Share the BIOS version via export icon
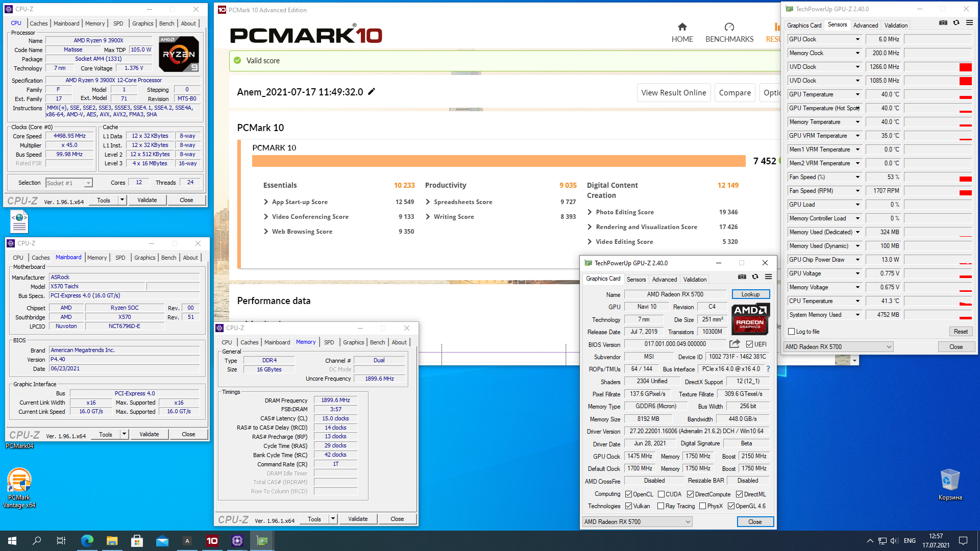 [x=734, y=344]
